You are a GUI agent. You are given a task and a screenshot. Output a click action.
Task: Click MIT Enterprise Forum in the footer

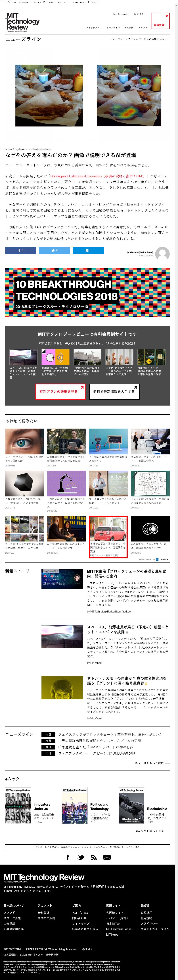(119, 929)
